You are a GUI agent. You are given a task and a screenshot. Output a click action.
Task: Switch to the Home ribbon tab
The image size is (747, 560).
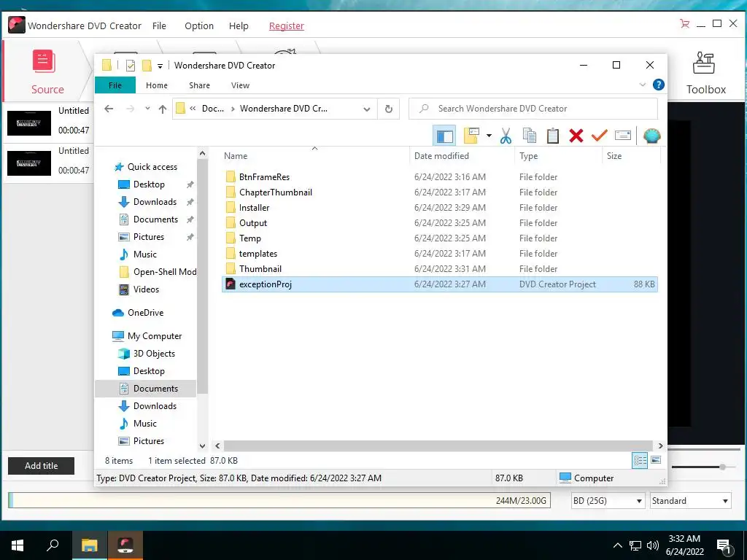coord(157,85)
